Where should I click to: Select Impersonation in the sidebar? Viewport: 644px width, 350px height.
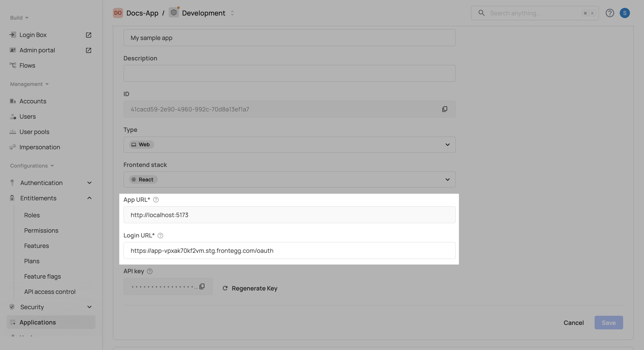pos(40,147)
